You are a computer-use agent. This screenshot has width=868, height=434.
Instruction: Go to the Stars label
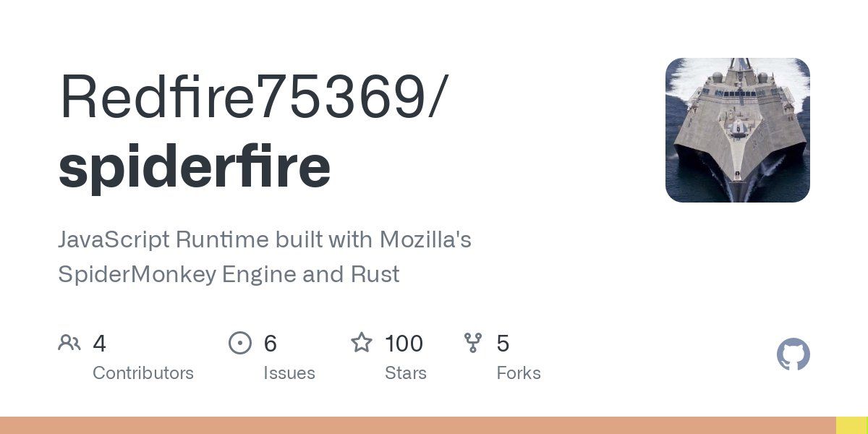[406, 373]
